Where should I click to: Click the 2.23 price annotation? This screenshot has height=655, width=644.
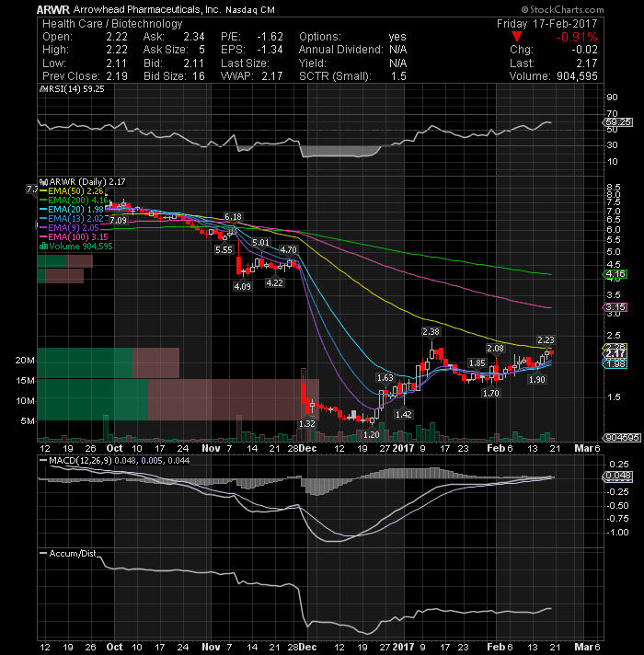[x=546, y=339]
